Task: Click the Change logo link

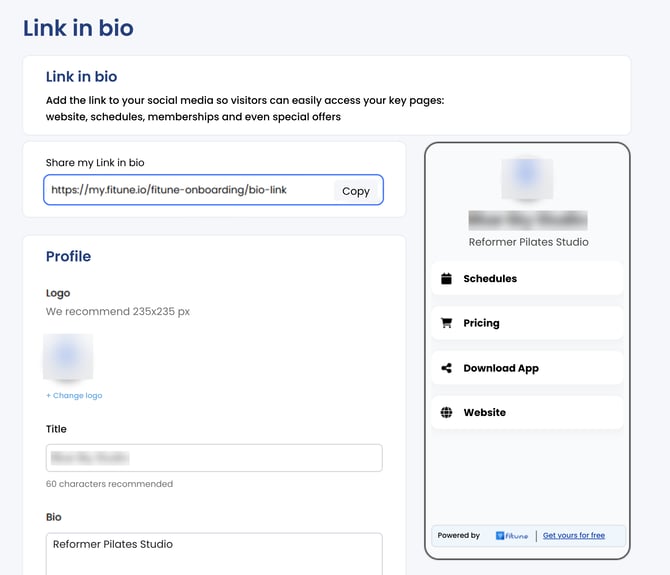Action: tap(74, 396)
